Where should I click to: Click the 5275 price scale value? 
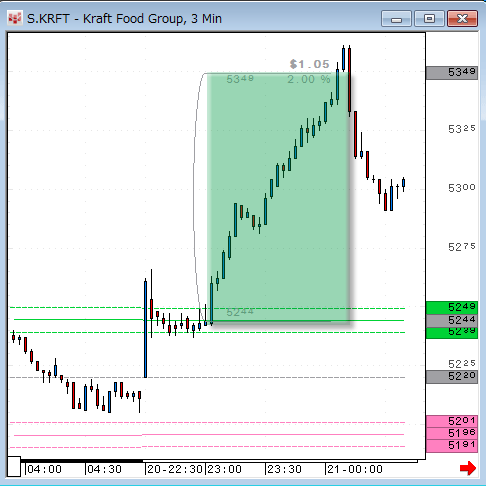[461, 247]
